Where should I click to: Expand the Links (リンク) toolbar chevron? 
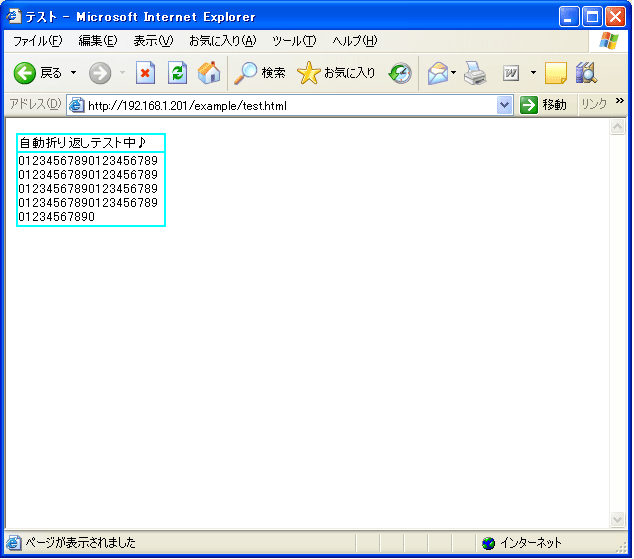point(619,101)
